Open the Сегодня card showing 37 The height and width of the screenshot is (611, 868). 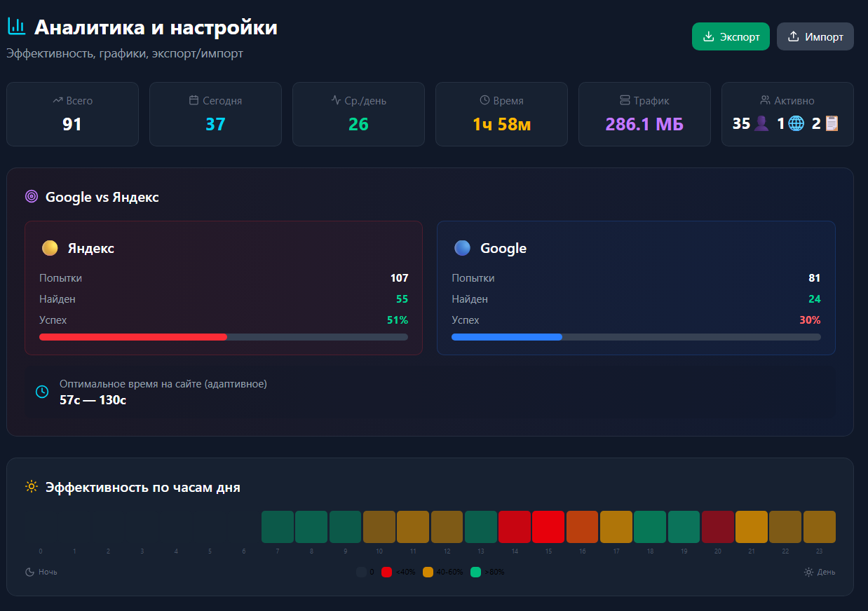coord(216,114)
